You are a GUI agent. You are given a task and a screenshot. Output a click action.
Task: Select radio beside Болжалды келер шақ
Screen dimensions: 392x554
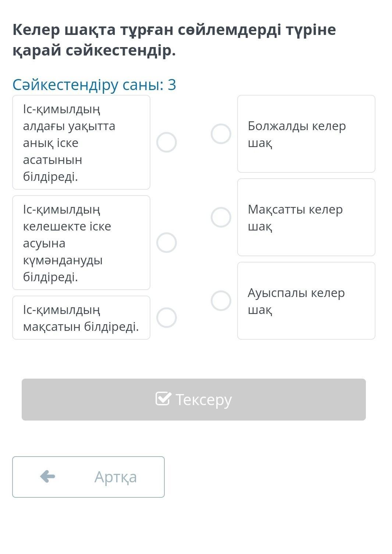[221, 134]
